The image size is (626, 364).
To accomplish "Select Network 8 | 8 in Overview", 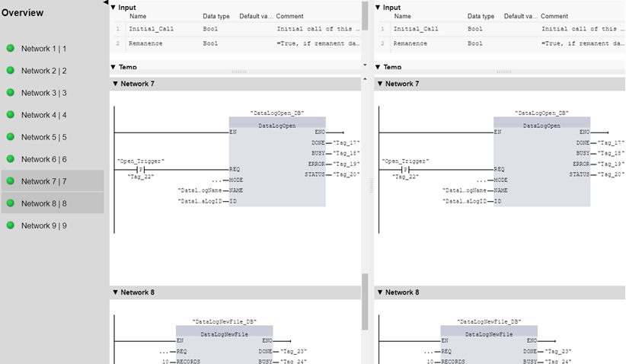I will click(x=53, y=203).
